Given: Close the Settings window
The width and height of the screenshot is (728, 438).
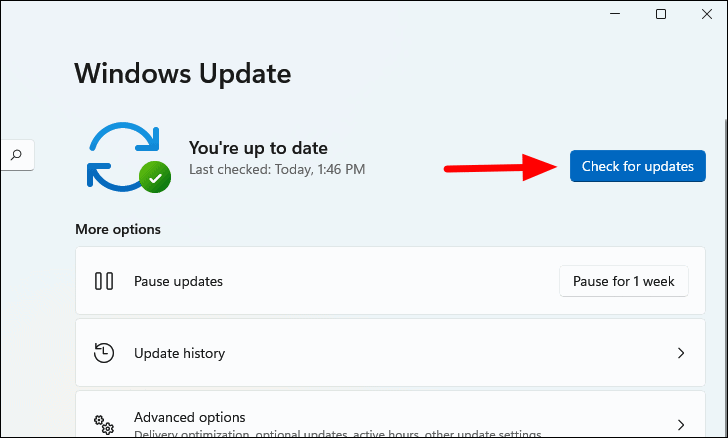Looking at the screenshot, I should tap(707, 14).
